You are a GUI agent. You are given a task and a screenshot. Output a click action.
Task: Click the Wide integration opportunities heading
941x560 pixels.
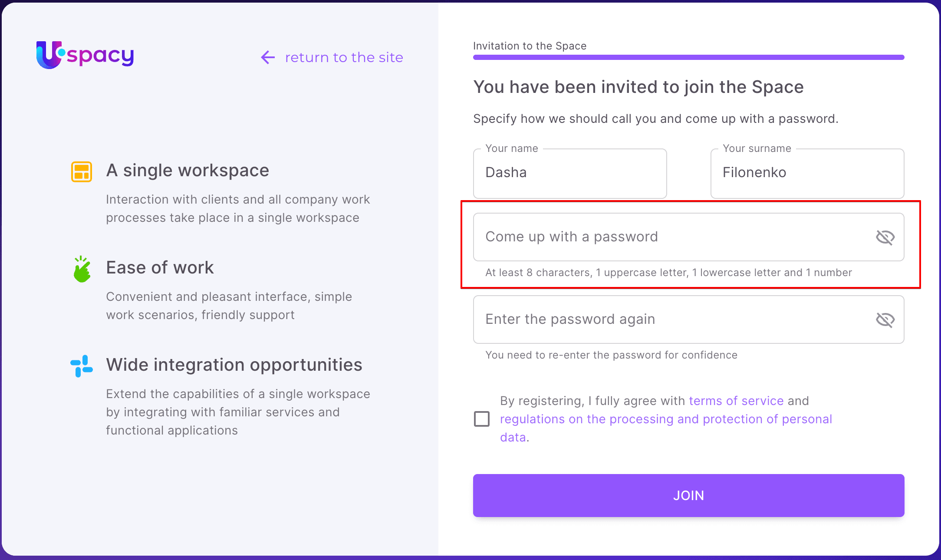(x=234, y=365)
